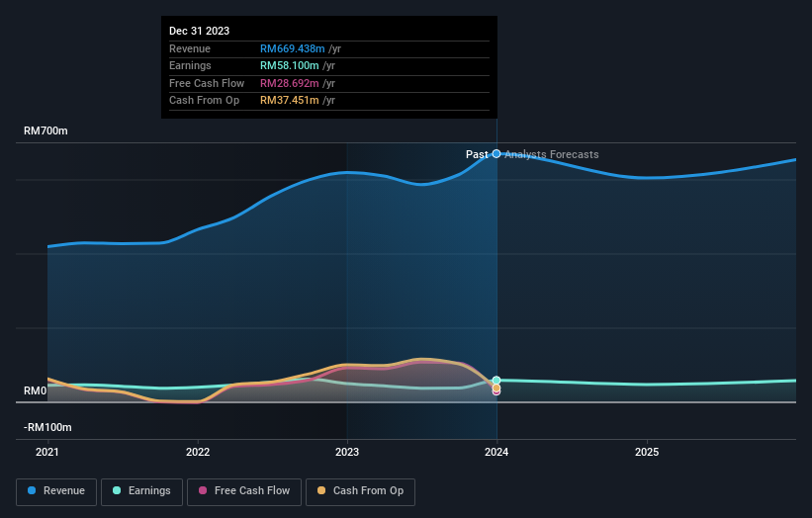
Task: Click the RM700m y-axis label
Action: tap(45, 130)
